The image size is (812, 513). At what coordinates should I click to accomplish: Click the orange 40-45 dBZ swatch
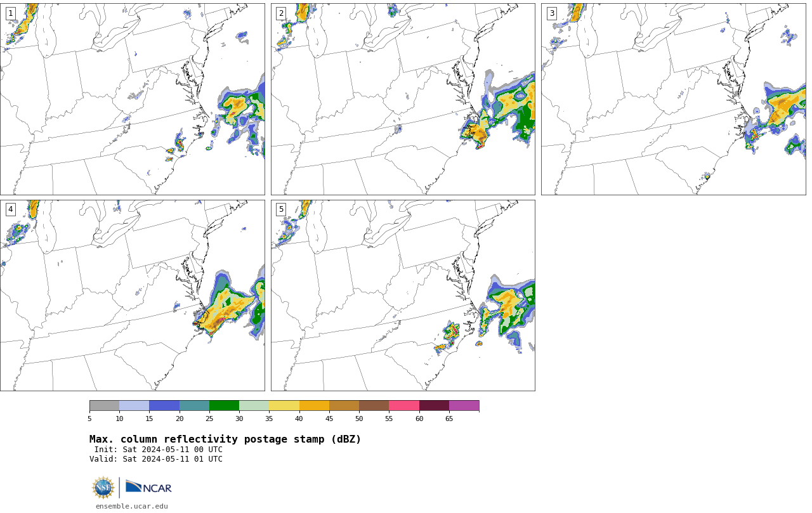pyautogui.click(x=314, y=406)
